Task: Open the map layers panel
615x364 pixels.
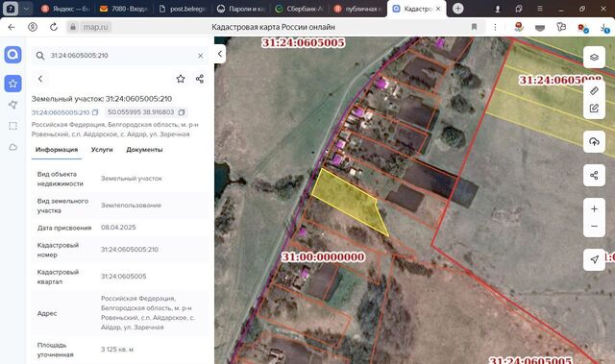Action: [594, 58]
